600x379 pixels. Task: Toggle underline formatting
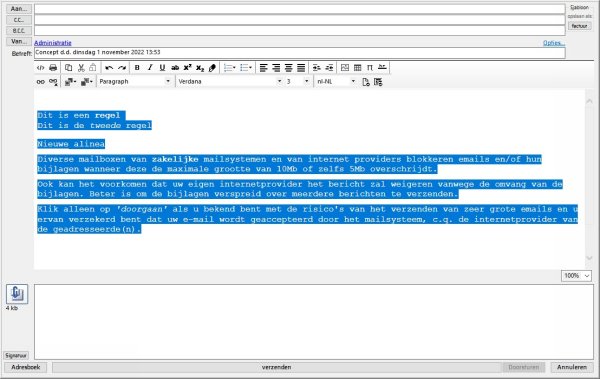point(162,68)
